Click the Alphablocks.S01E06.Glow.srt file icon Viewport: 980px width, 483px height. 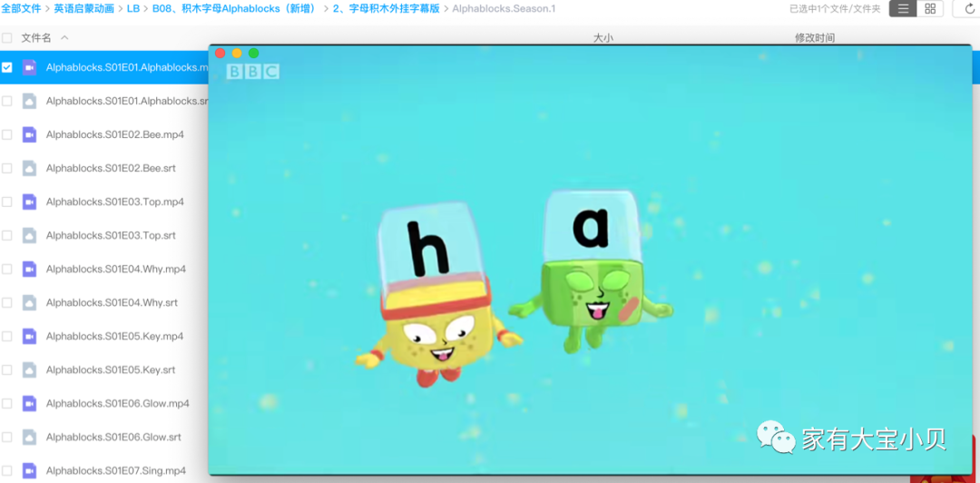click(29, 437)
